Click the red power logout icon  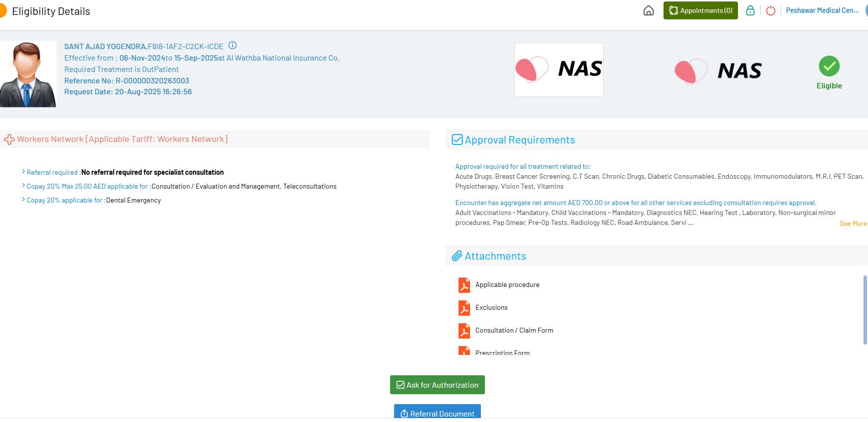771,10
